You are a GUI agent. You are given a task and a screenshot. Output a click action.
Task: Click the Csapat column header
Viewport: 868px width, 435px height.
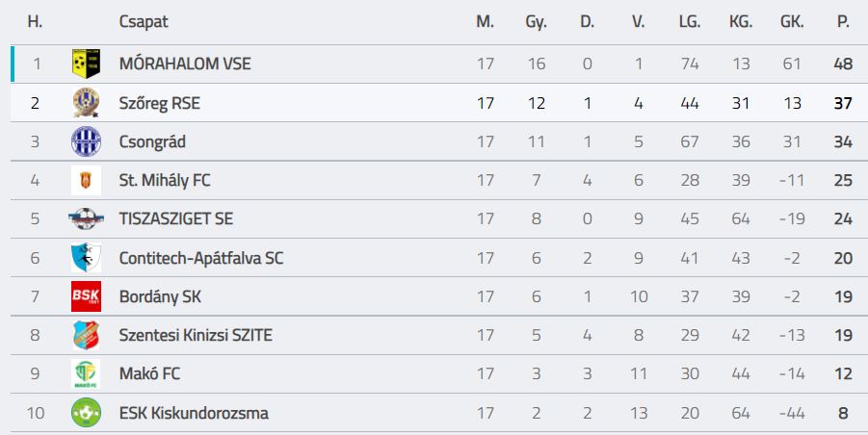144,22
